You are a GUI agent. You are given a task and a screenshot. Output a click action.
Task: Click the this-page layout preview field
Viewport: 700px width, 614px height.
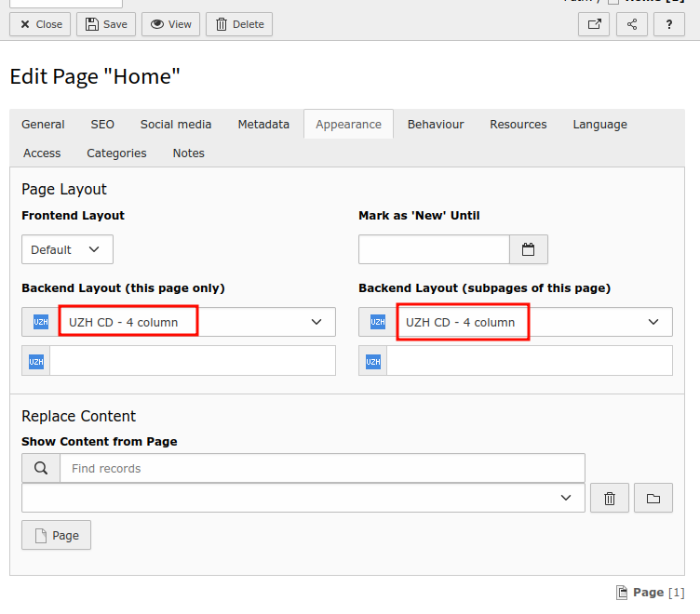coord(193,361)
